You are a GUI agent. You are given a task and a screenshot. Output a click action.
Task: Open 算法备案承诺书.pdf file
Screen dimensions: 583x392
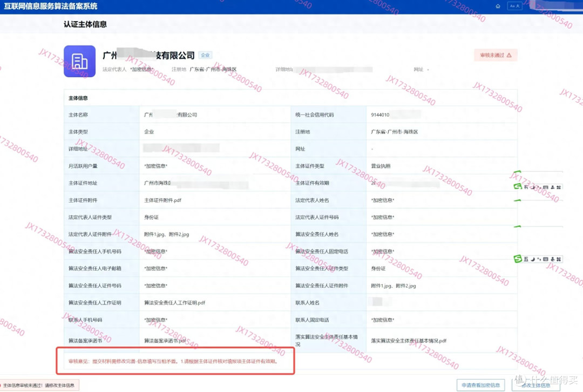[x=165, y=341]
